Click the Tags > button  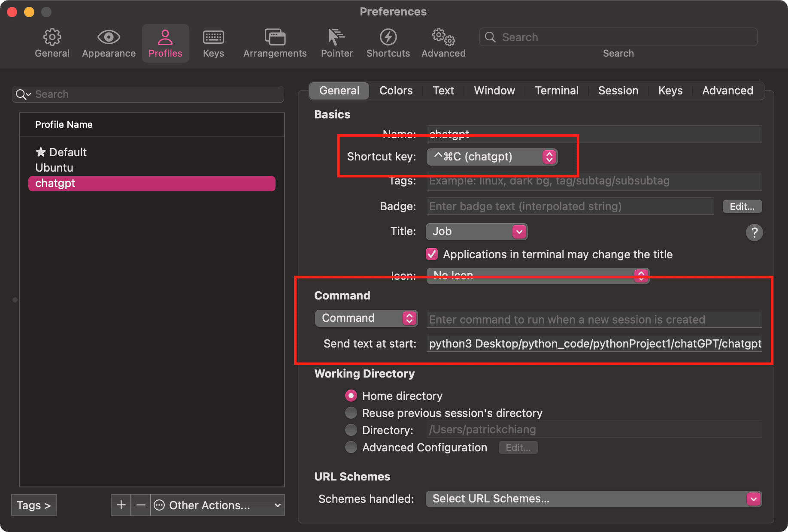point(34,505)
